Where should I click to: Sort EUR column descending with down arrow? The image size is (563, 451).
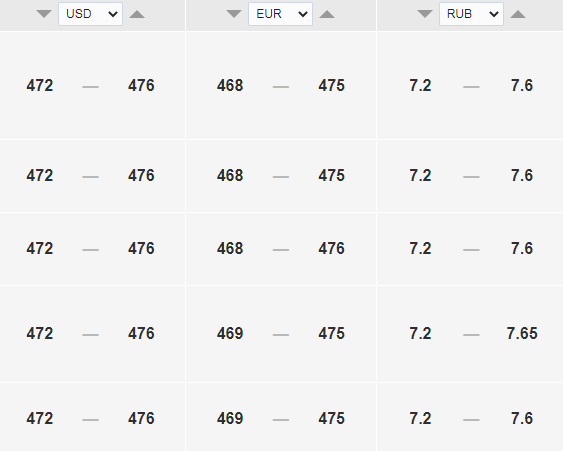[234, 14]
